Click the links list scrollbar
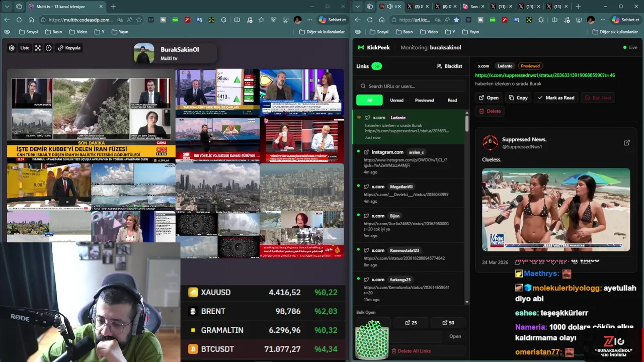 point(467,123)
